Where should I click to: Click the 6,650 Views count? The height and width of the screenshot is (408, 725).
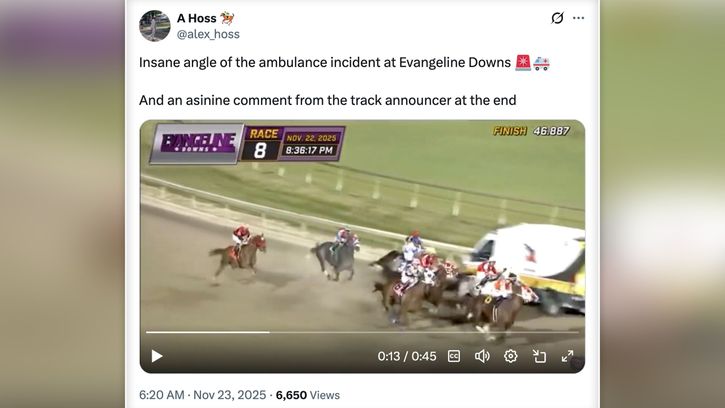[x=307, y=395]
